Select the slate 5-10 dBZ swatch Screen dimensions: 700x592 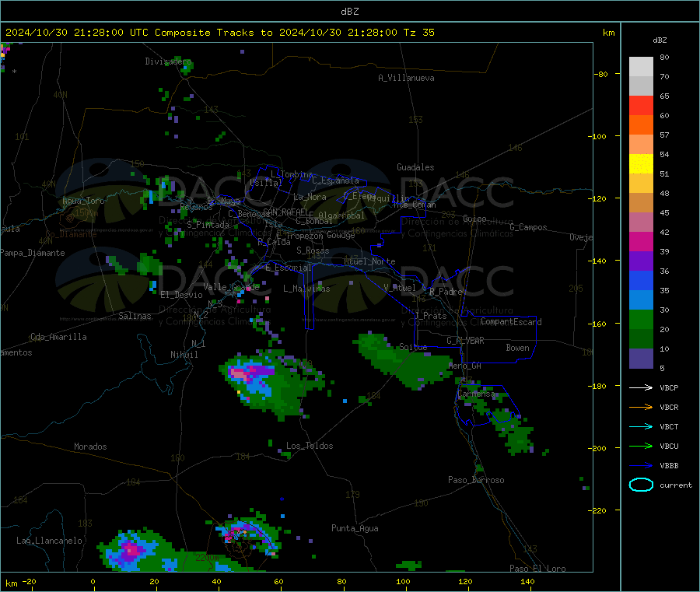pos(641,359)
